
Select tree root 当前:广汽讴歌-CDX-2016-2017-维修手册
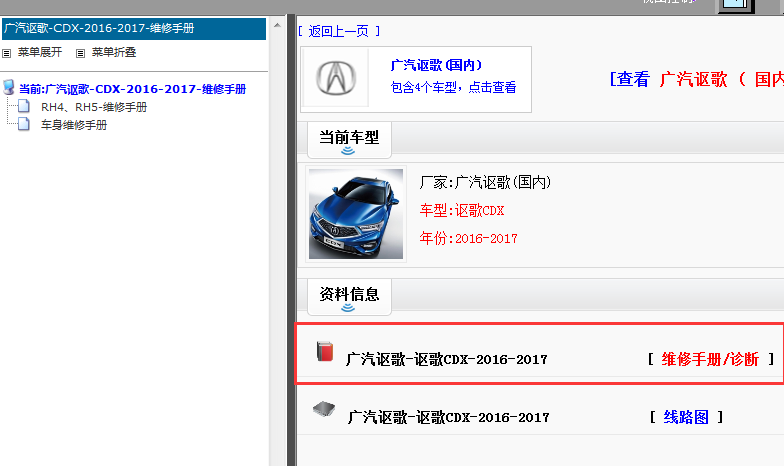point(132,89)
